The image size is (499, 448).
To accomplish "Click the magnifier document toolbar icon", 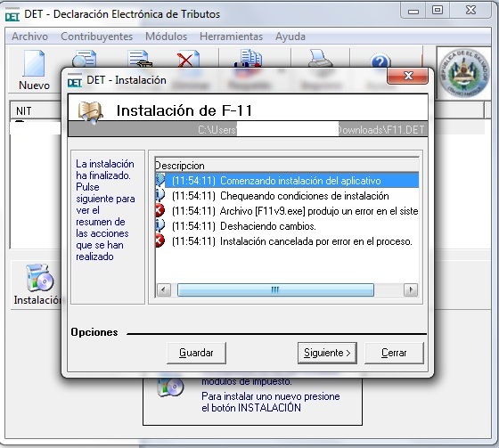I will (85, 59).
